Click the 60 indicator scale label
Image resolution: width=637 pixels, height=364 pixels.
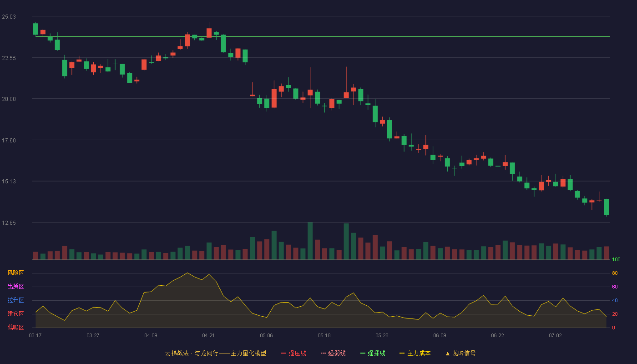pos(615,287)
